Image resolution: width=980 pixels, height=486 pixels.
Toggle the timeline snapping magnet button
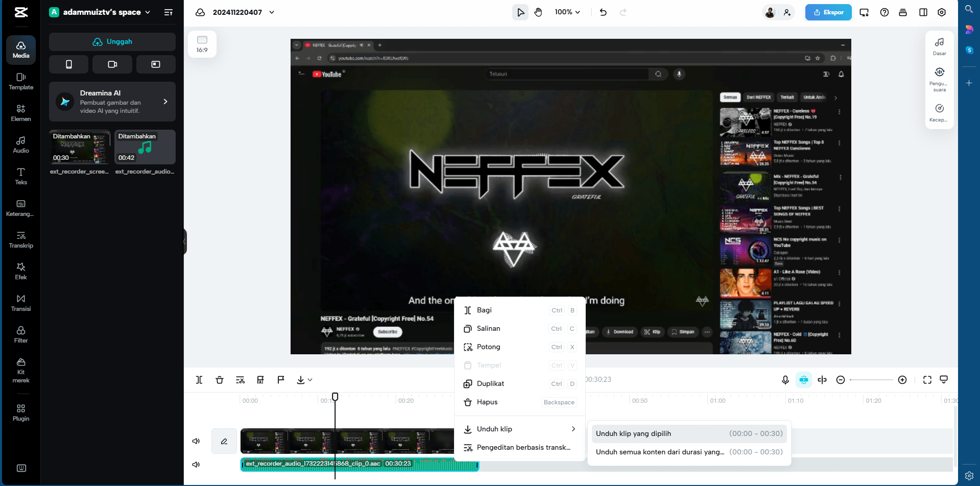[804, 380]
